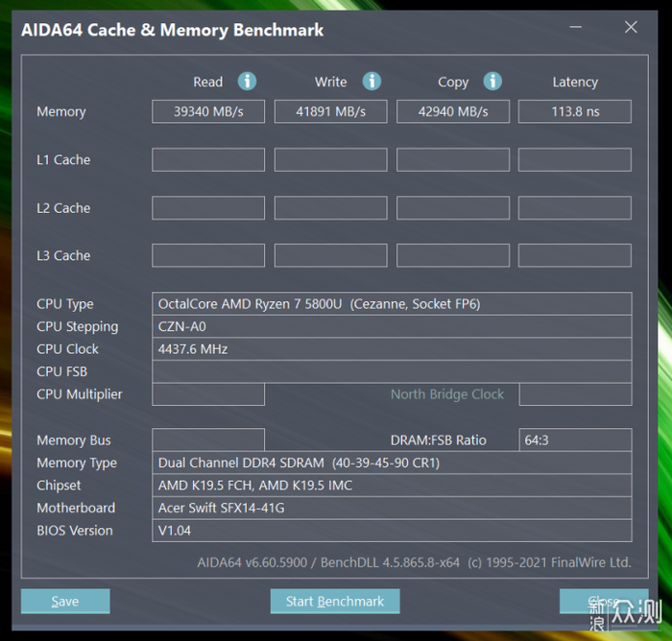Viewport: 672px width, 641px height.
Task: Click the L1 Cache row label
Action: pos(63,160)
